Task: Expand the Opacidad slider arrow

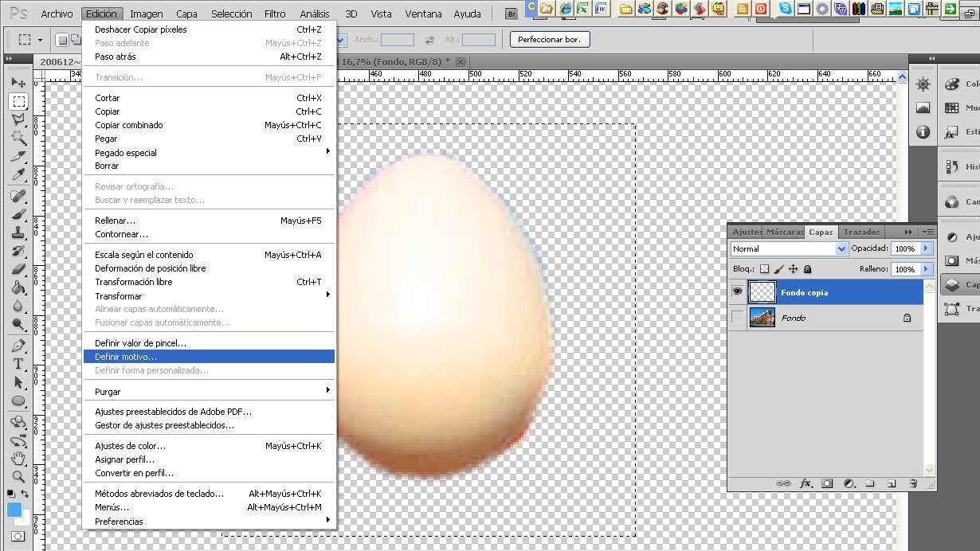Action: coord(926,249)
